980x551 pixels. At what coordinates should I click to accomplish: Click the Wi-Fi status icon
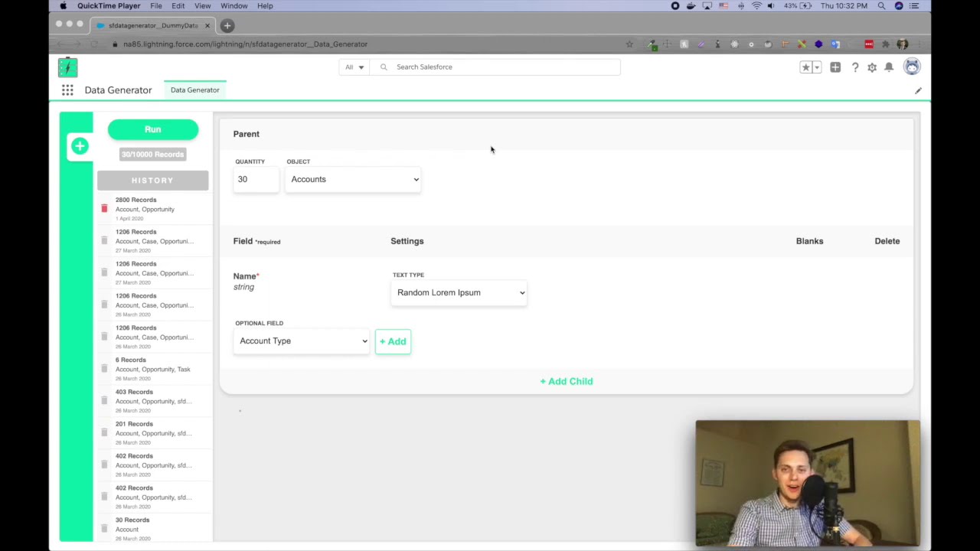click(x=756, y=6)
